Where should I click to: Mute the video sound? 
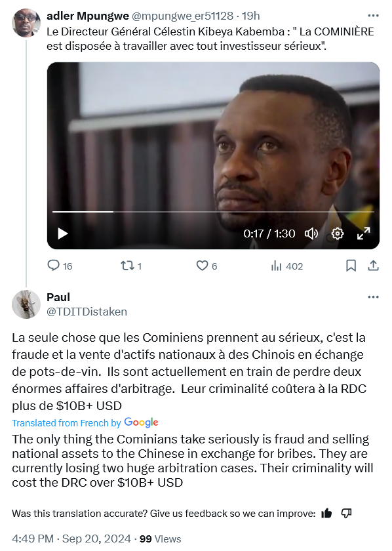(x=311, y=234)
